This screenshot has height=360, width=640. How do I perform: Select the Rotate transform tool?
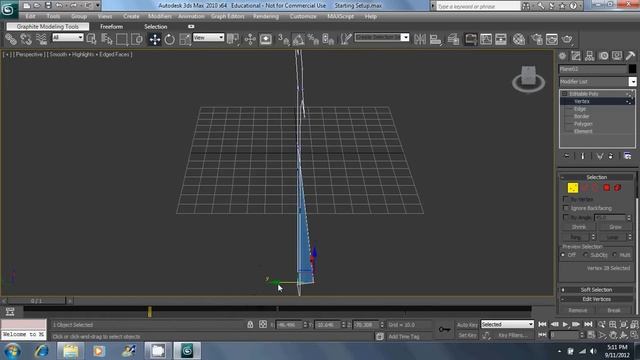(169, 39)
